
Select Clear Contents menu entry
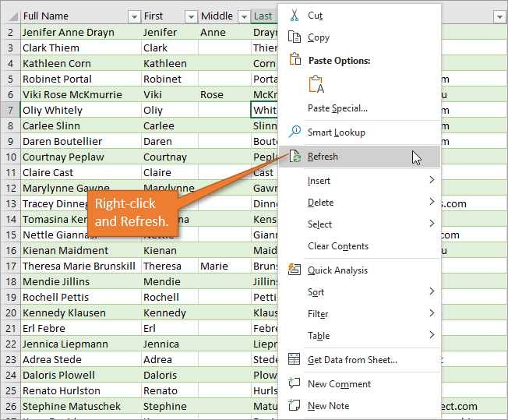(x=337, y=246)
